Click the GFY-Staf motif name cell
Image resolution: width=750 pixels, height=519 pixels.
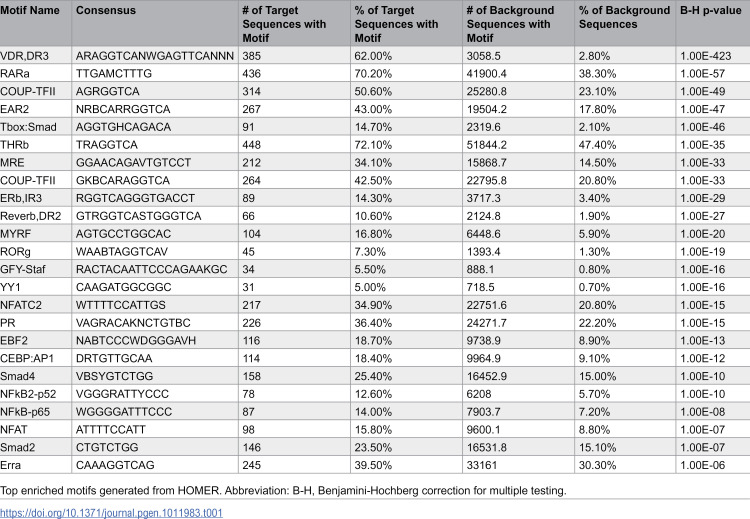[35, 269]
